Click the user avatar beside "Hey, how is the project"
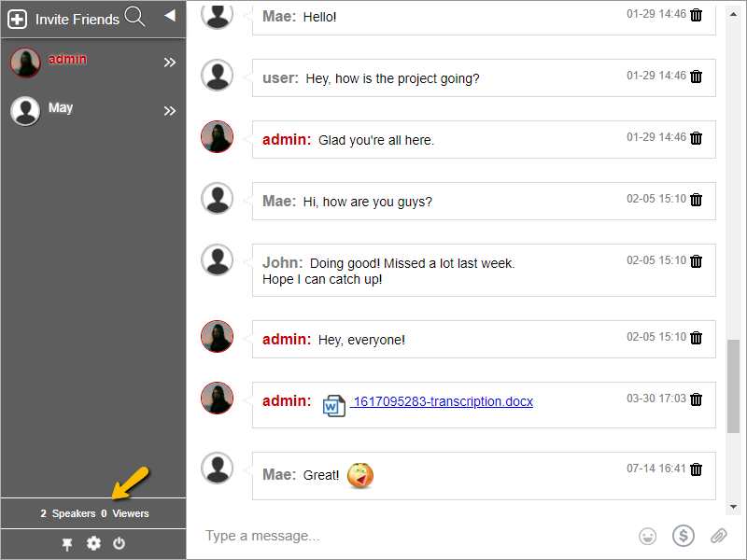 coord(218,76)
